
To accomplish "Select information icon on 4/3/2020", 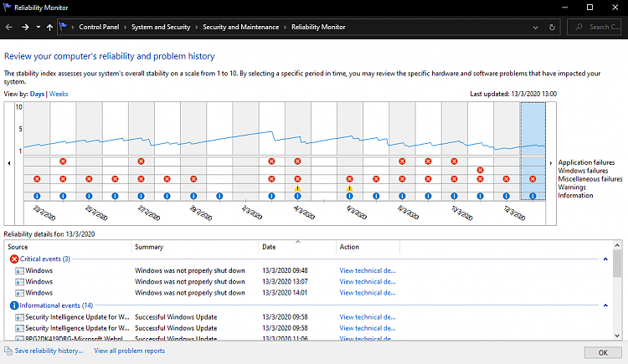I will 297,196.
